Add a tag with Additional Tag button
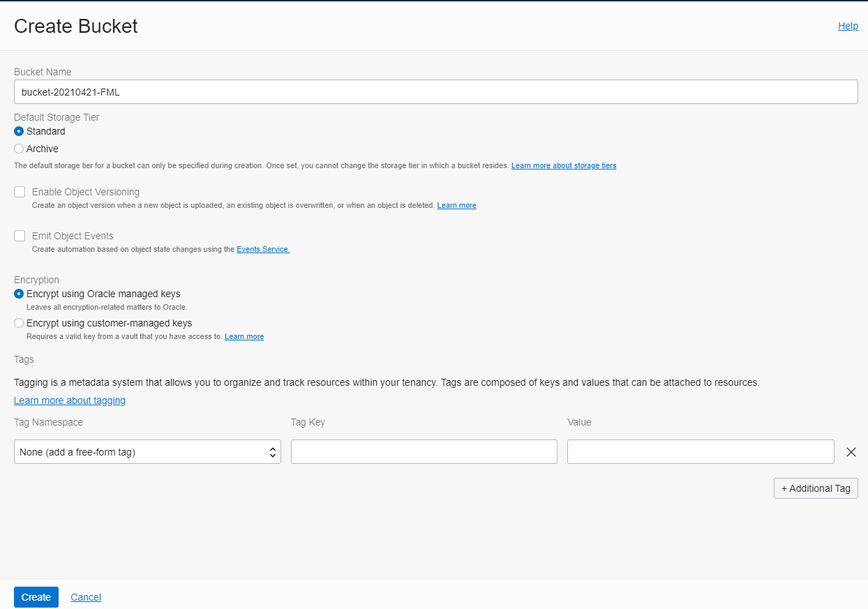 [815, 488]
